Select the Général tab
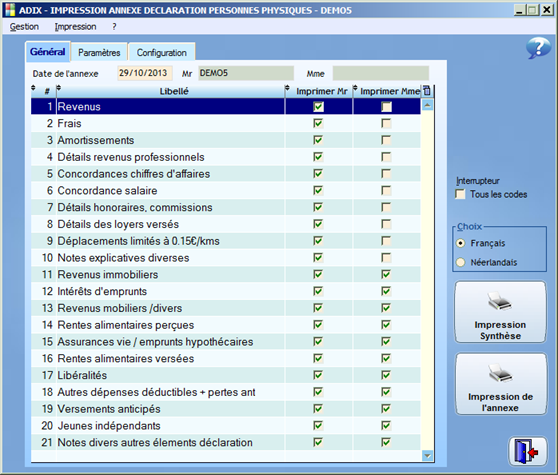 [47, 52]
